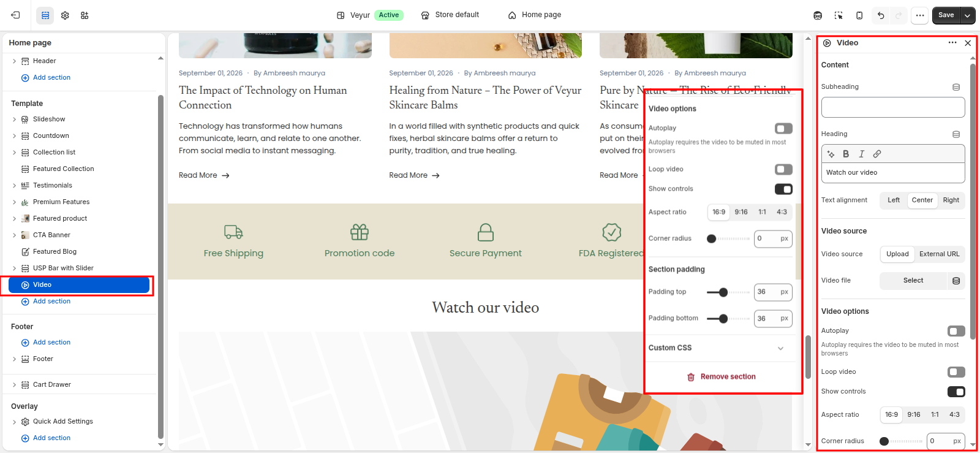Expand the Testimonials section chevron
Screen dimensions: 980x453
pos(15,186)
